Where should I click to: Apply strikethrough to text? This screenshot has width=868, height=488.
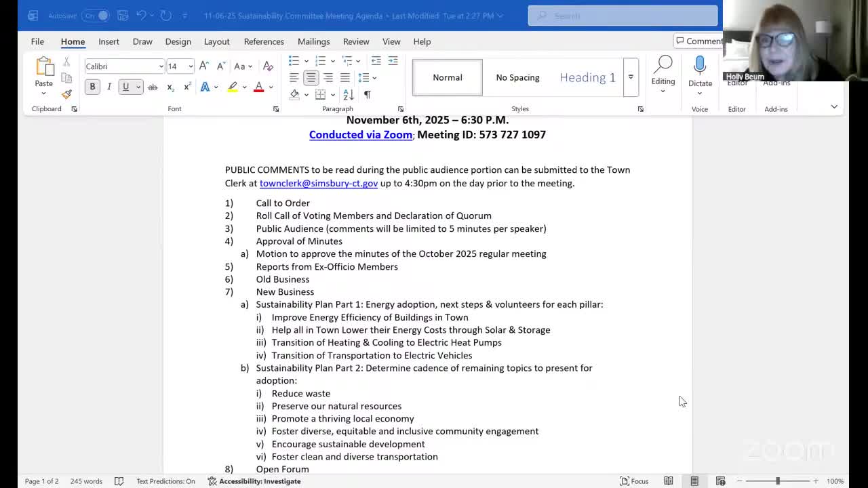pos(152,87)
